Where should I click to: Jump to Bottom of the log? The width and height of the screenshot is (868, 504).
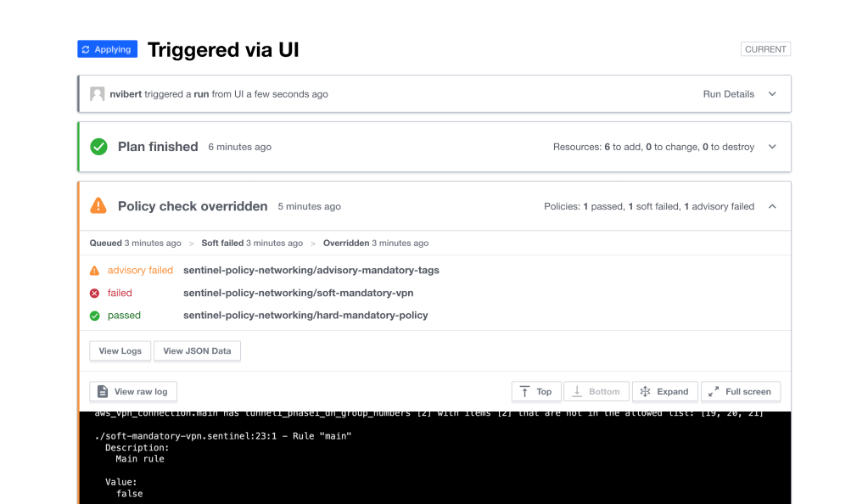596,391
